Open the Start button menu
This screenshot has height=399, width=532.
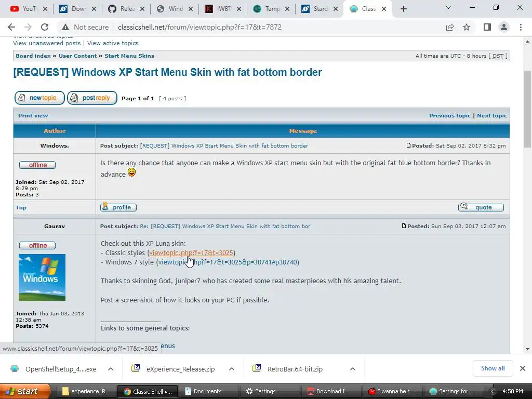tap(24, 391)
